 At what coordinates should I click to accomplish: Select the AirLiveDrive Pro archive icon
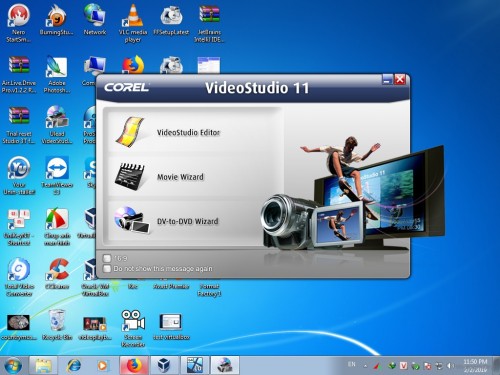coord(19,75)
